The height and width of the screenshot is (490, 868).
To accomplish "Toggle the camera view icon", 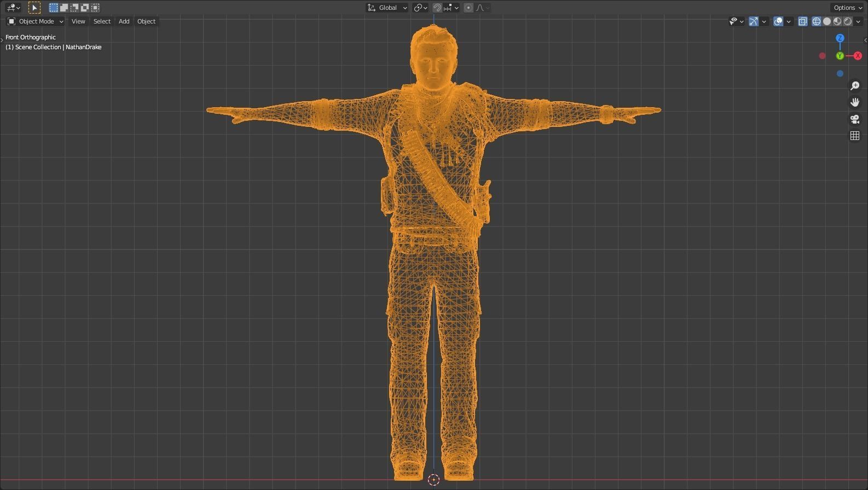I will 855,119.
